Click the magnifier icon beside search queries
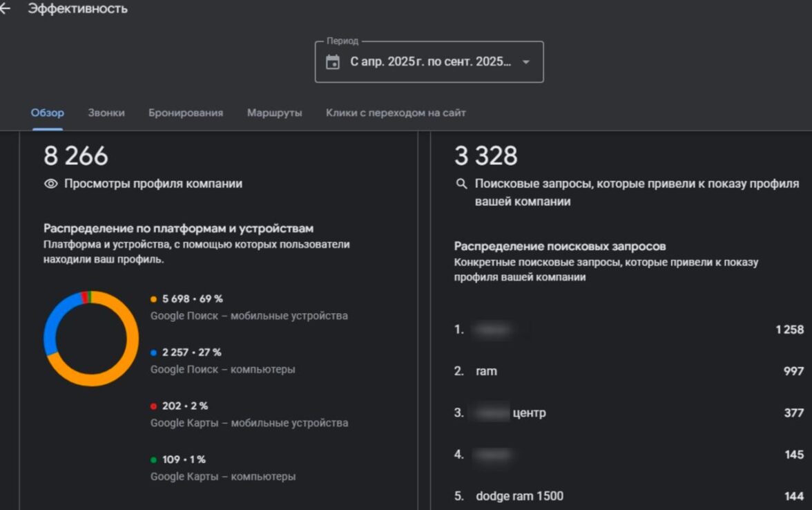The width and height of the screenshot is (812, 510). pyautogui.click(x=462, y=184)
